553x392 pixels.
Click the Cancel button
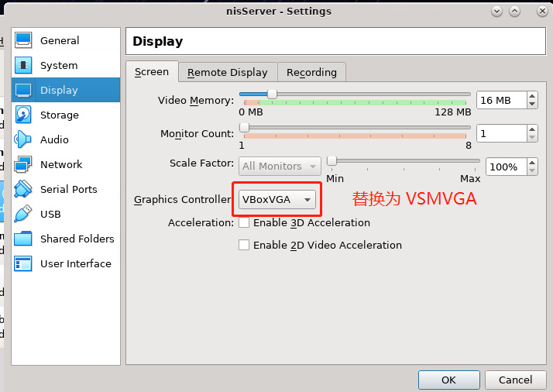click(515, 380)
